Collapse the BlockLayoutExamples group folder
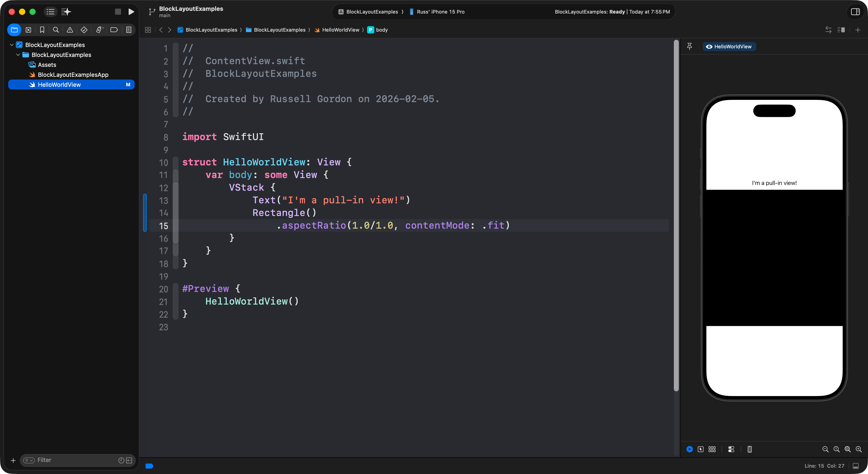The image size is (868, 474). point(18,55)
